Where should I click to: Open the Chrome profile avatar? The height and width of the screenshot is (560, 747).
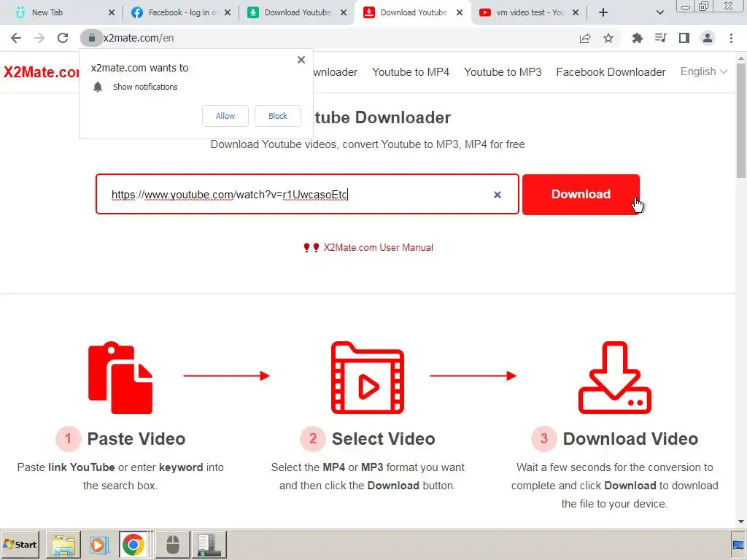point(708,38)
